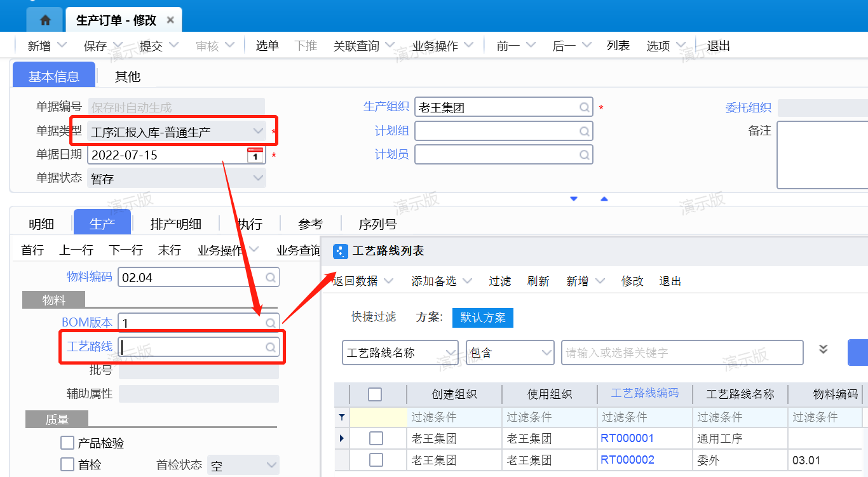The width and height of the screenshot is (868, 477).
Task: Focus the keyword search input field
Action: [x=682, y=353]
